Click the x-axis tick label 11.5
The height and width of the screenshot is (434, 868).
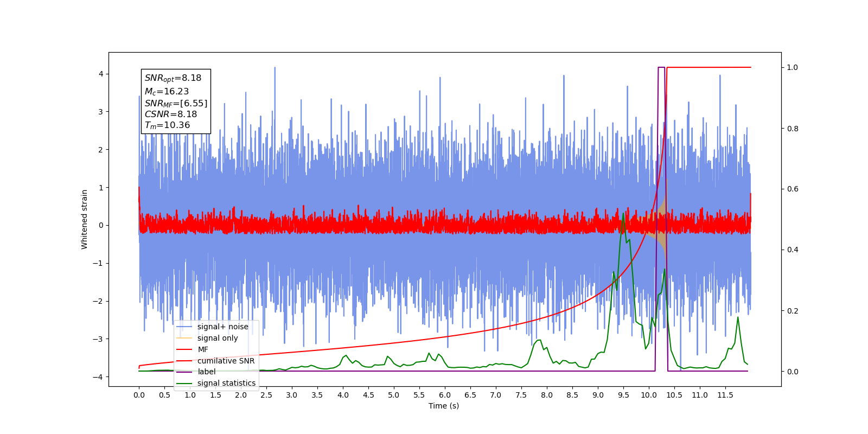(725, 395)
